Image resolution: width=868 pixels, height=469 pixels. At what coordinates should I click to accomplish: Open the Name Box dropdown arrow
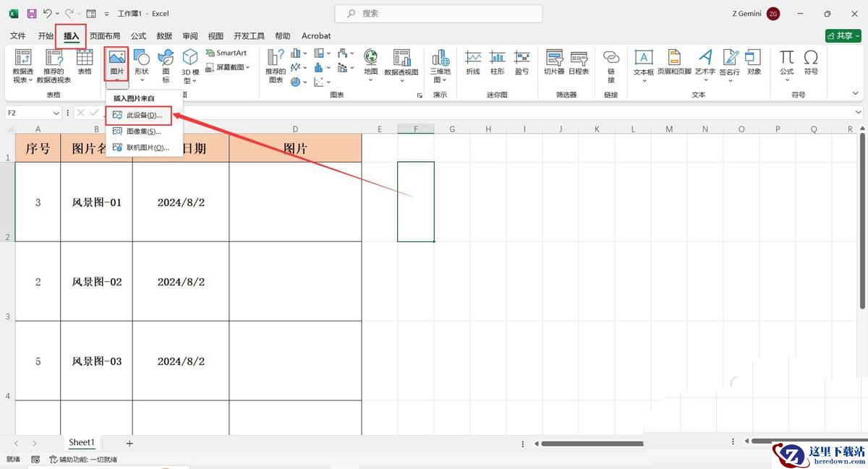(56, 113)
